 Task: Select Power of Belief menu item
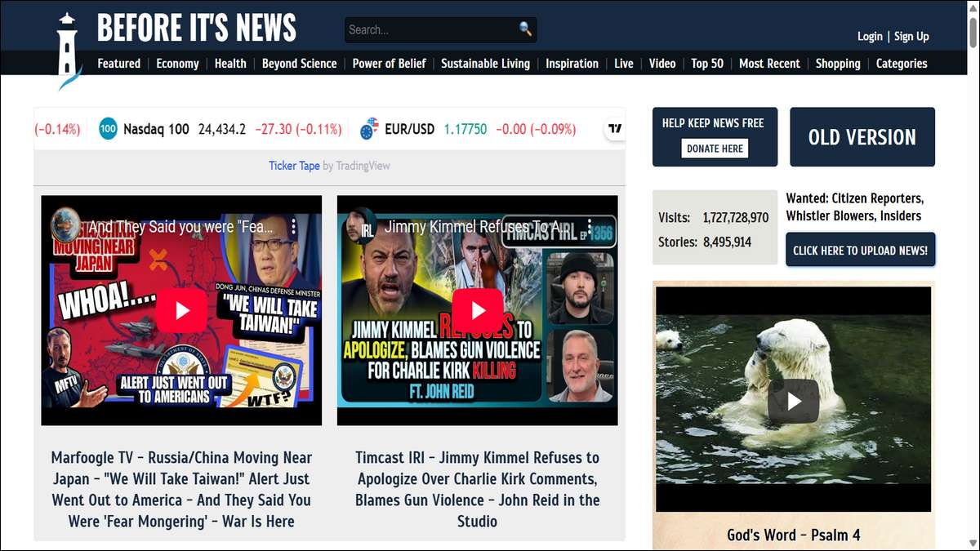[x=389, y=63]
